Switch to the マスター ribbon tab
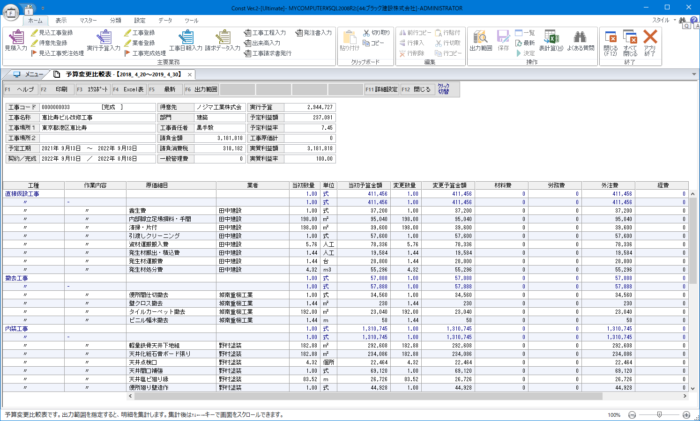 [89, 19]
